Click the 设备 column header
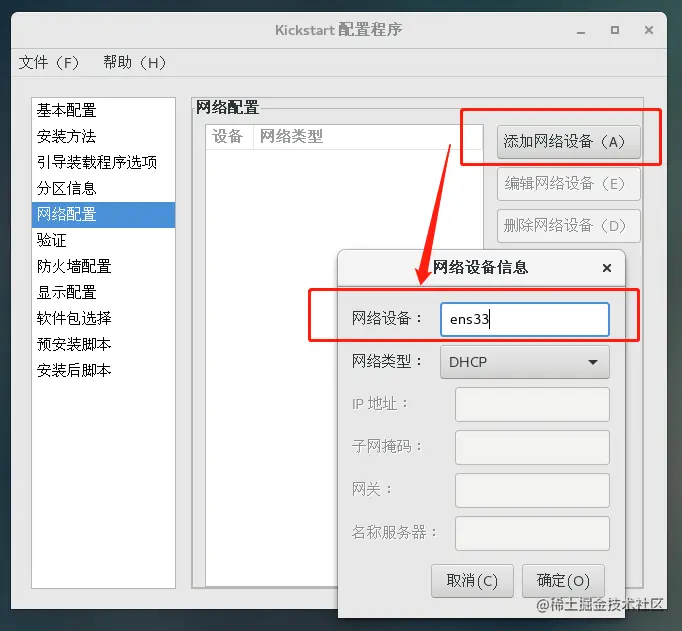The image size is (682, 631). (x=229, y=137)
